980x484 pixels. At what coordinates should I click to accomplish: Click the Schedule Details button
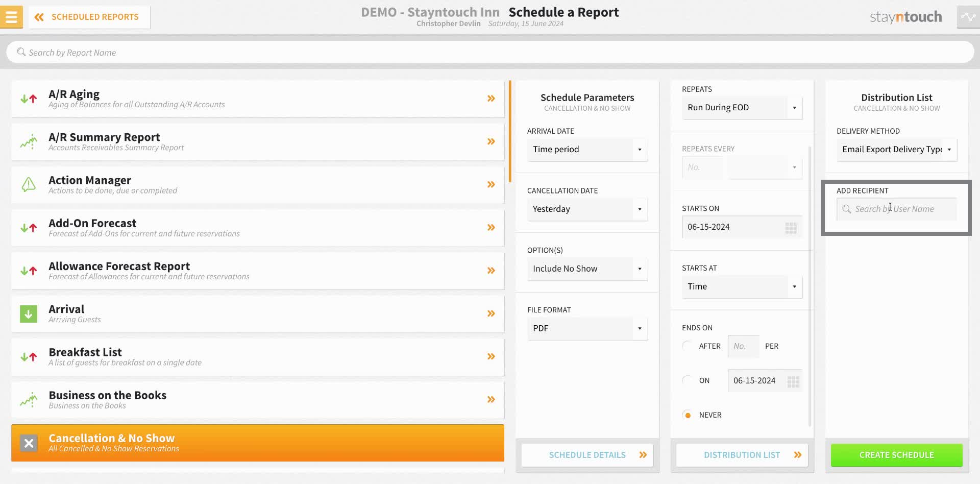[587, 455]
